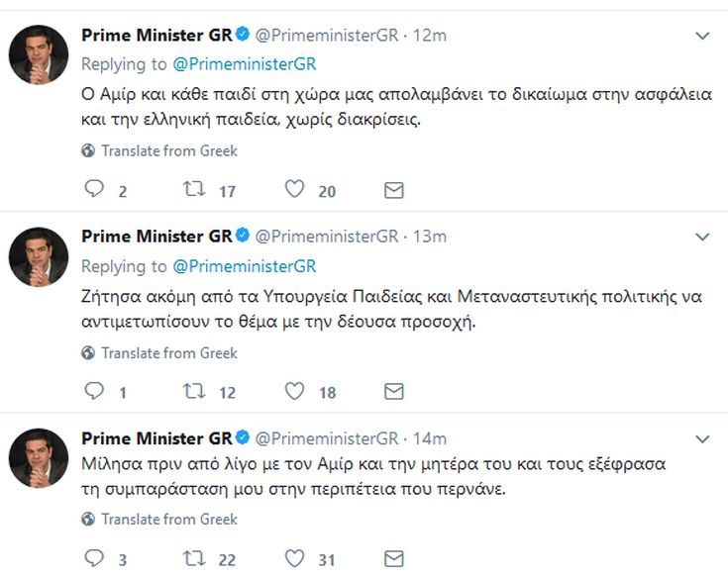This screenshot has width=728, height=578.
Task: Reply to the 14m tweet
Action: point(94,559)
